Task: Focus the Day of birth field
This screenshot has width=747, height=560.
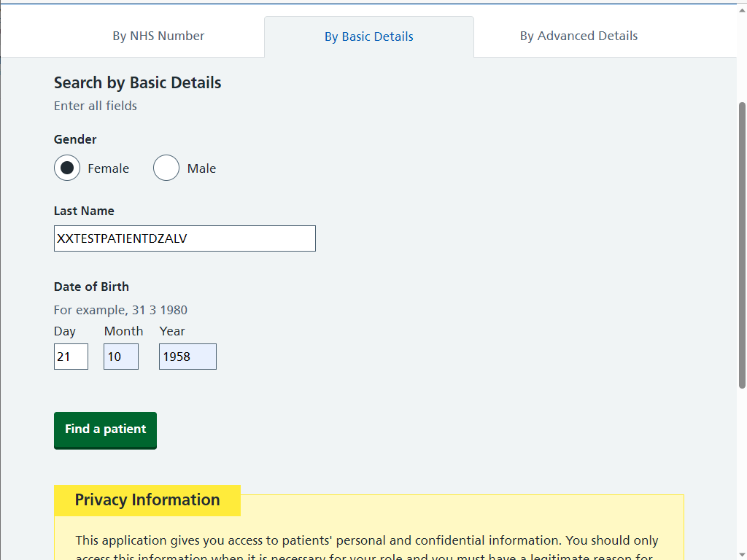Action: [x=71, y=356]
